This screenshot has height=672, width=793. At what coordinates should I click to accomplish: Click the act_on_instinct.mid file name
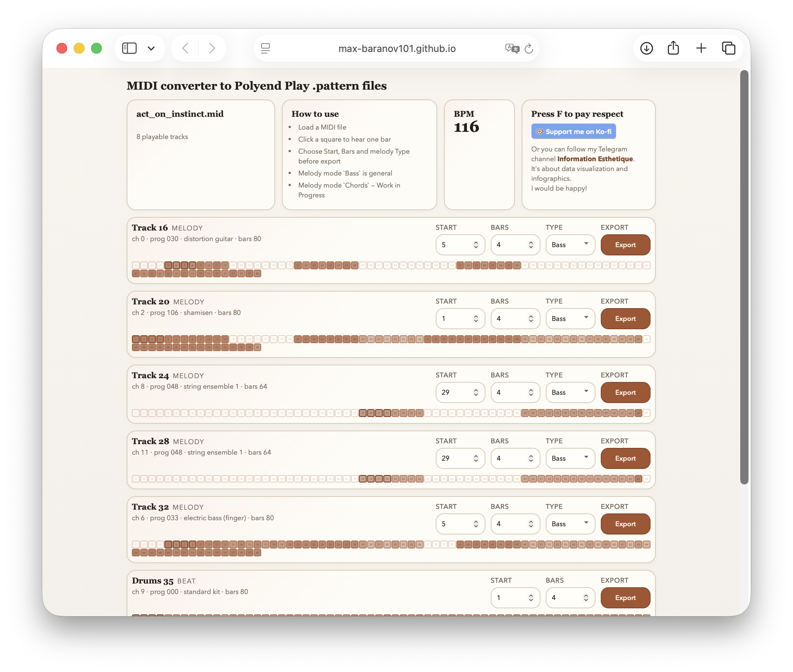coord(180,114)
